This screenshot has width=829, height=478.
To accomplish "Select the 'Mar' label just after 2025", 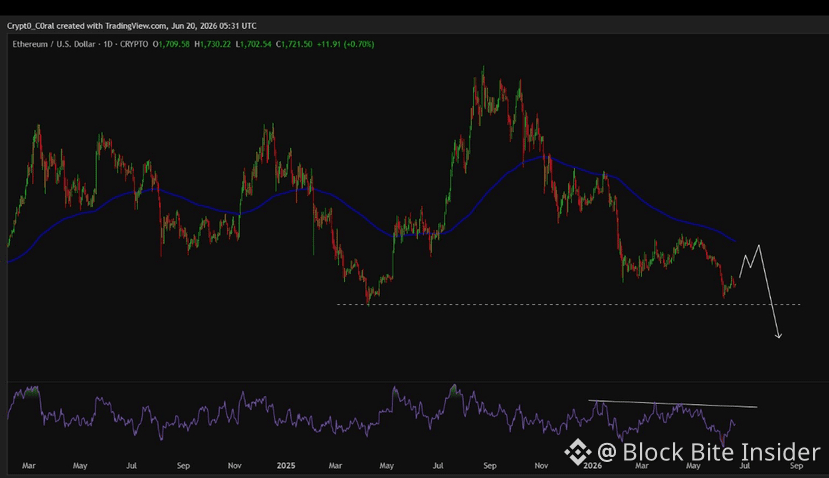I will coord(335,466).
